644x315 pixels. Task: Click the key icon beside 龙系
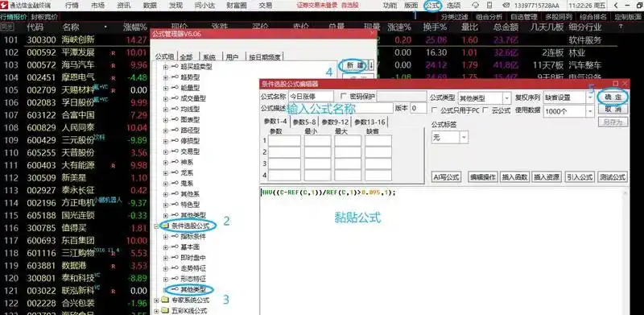[x=174, y=173]
